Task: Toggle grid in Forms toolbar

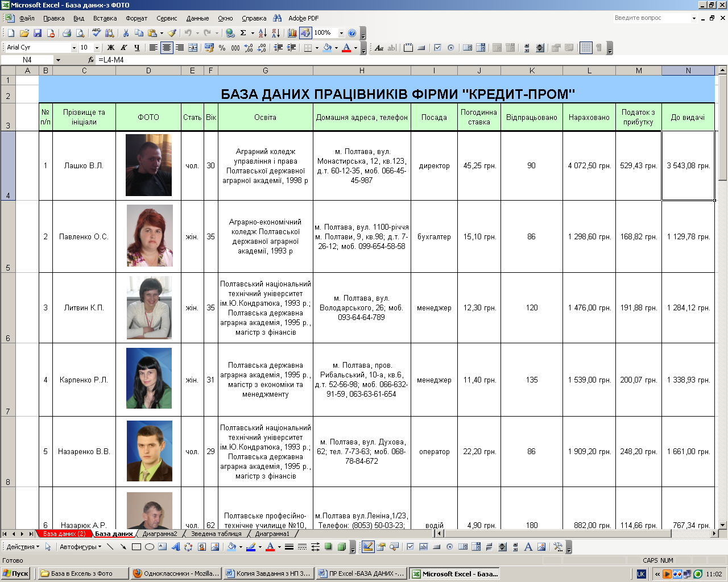Action: [x=586, y=48]
